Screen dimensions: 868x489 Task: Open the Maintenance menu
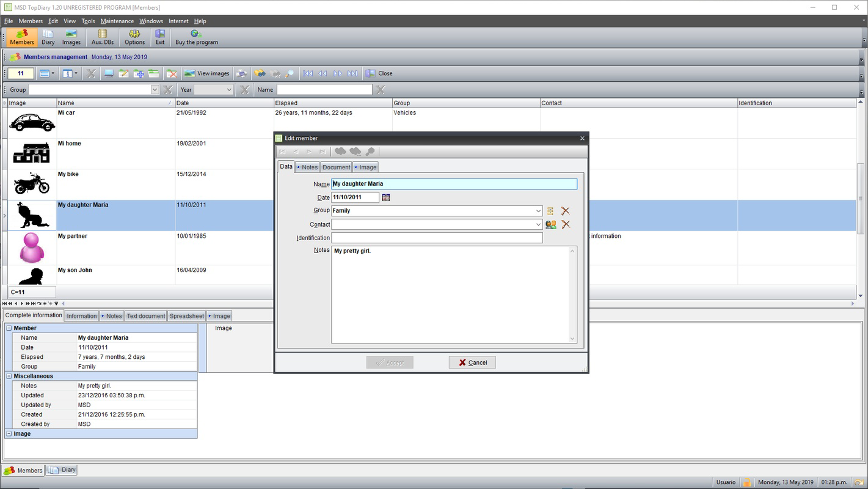117,21
